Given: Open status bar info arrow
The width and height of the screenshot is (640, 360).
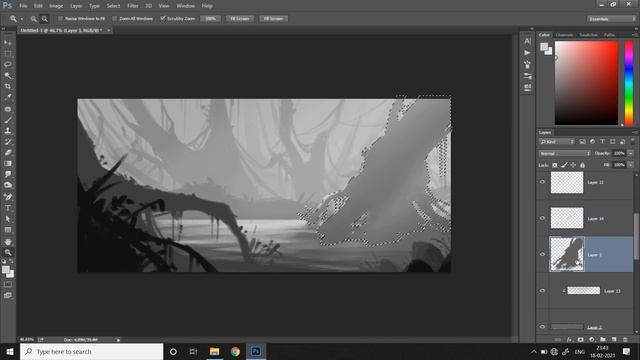Looking at the screenshot, I should 118,340.
